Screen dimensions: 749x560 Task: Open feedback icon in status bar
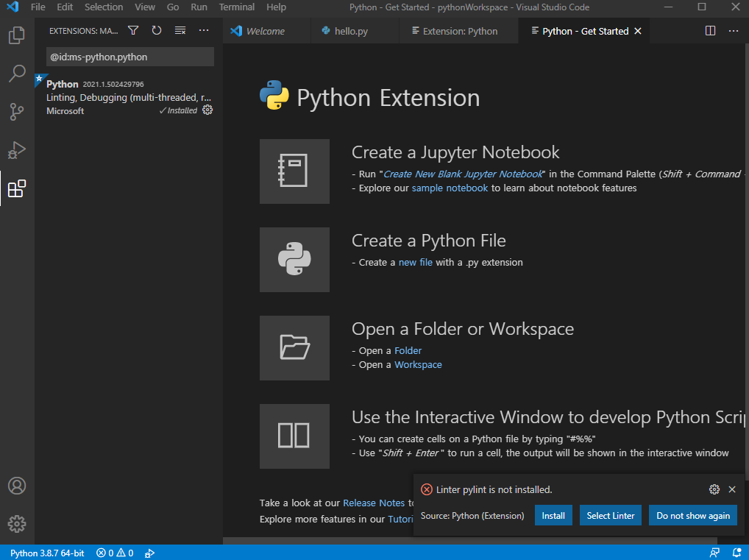714,553
